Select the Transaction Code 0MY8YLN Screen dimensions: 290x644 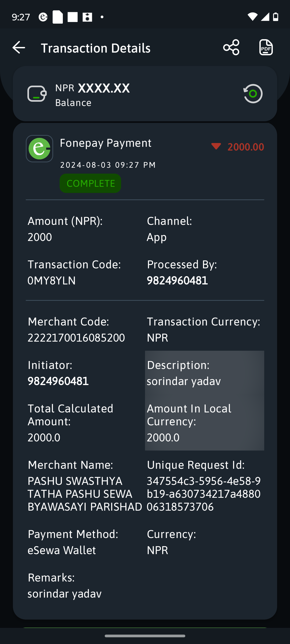click(x=52, y=280)
